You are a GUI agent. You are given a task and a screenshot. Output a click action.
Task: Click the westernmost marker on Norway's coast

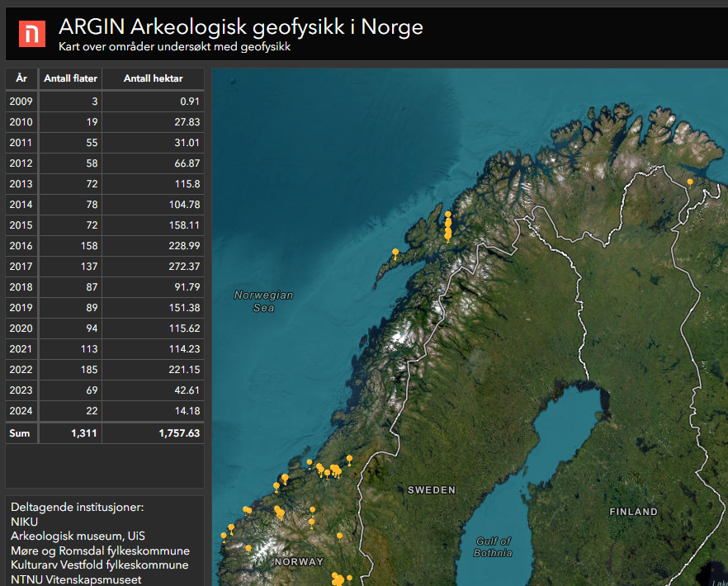click(x=224, y=535)
